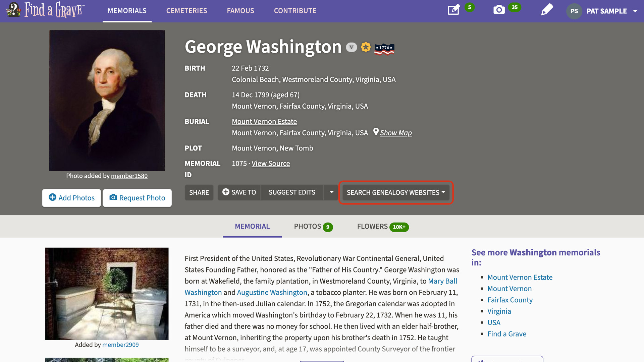Click the Share button
This screenshot has height=362, width=644.
click(x=199, y=192)
